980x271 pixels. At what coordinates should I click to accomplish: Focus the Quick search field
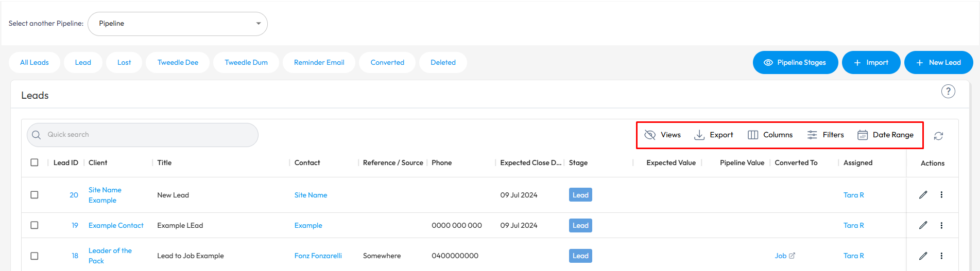coord(143,135)
